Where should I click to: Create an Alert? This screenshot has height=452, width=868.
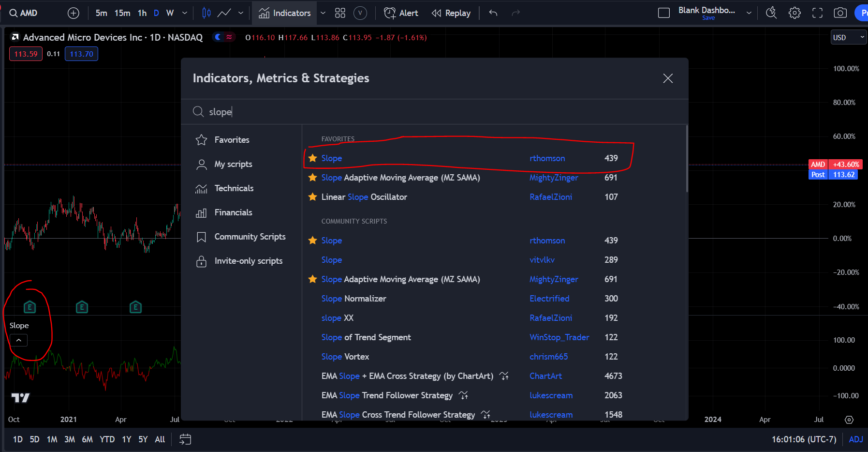point(401,13)
